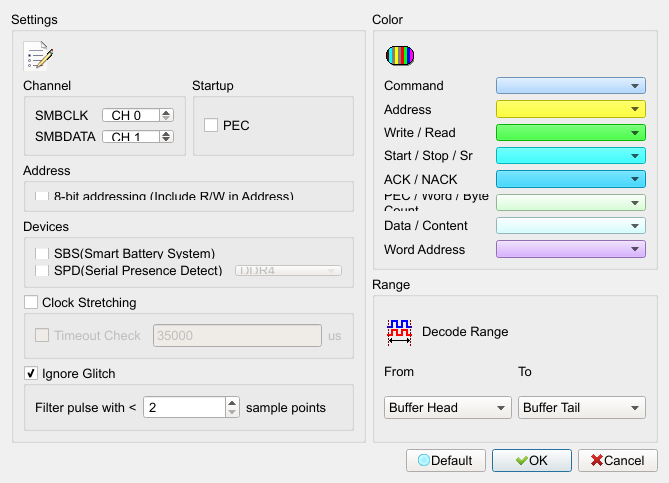The height and width of the screenshot is (483, 669).
Task: Click the filter pulse decrement arrow
Action: (x=232, y=412)
